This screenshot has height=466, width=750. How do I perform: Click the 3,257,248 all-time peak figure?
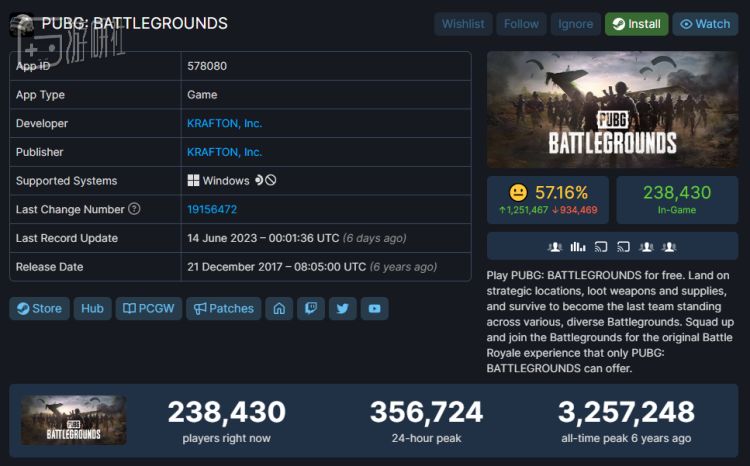pos(626,412)
